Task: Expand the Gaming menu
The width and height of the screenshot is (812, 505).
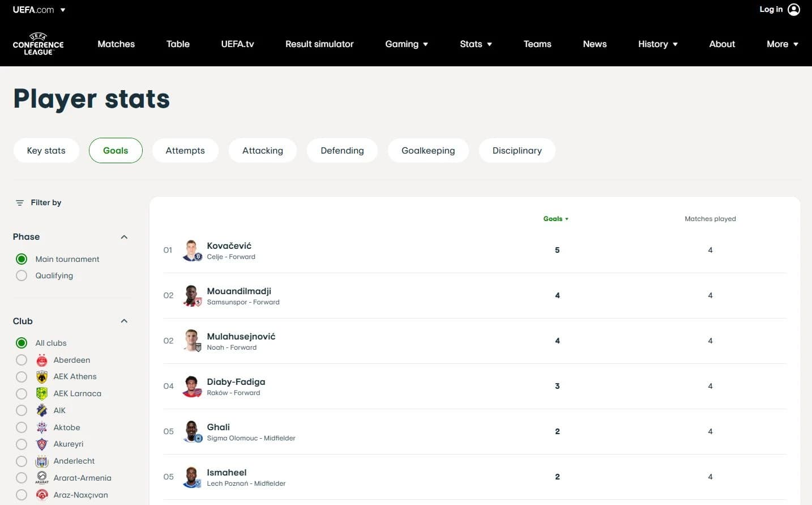Action: [407, 44]
